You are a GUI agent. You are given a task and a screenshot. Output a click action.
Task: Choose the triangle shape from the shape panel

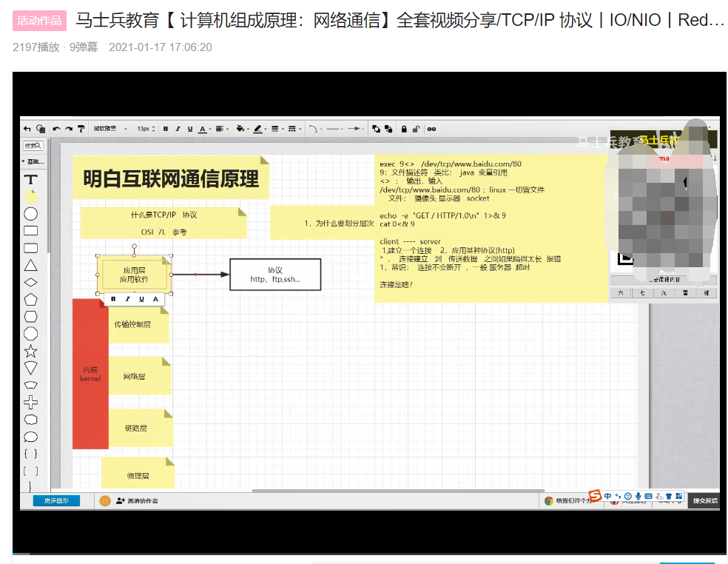[x=30, y=265]
